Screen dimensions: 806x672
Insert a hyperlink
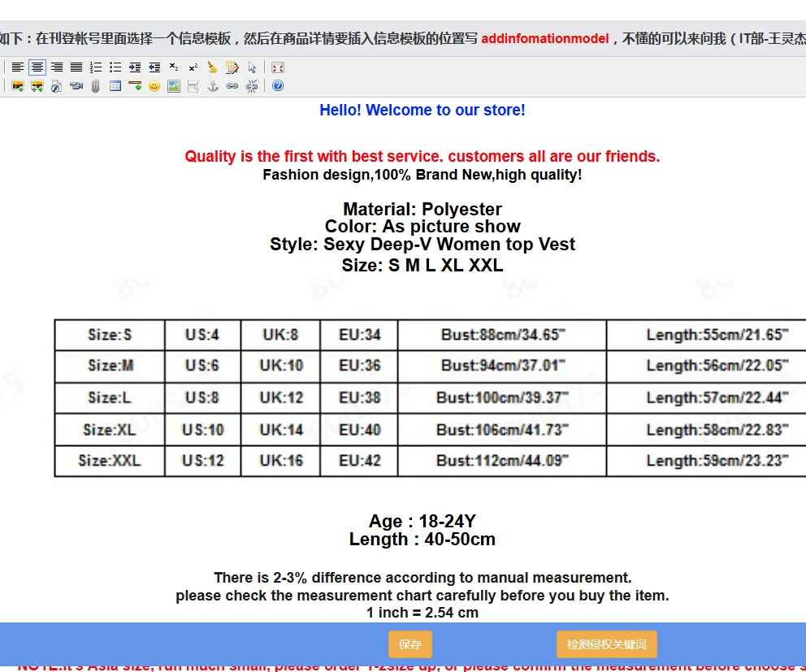[x=232, y=86]
